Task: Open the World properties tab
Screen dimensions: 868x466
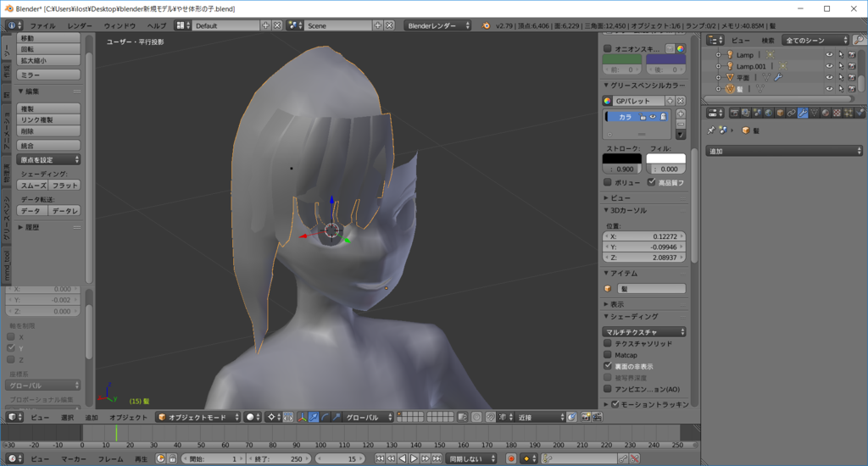Action: pos(768,113)
